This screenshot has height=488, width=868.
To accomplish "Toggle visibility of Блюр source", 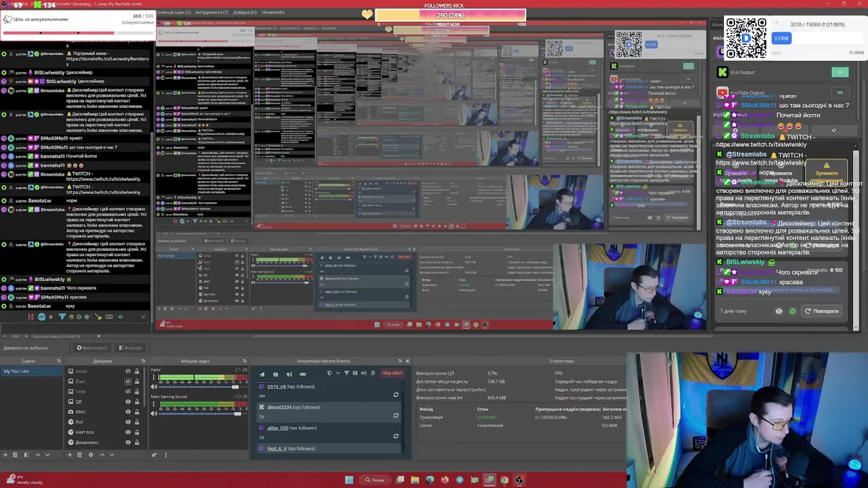I will tap(128, 371).
